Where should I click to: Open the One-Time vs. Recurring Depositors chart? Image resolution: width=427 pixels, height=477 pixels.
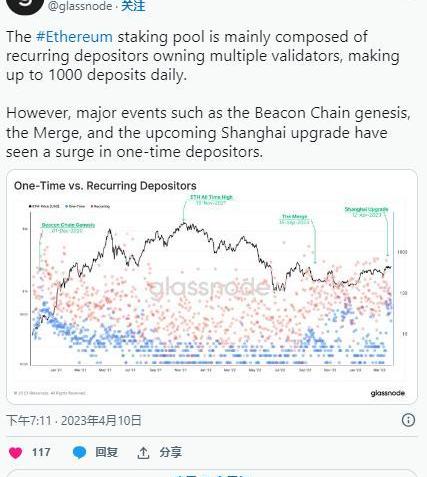212,287
